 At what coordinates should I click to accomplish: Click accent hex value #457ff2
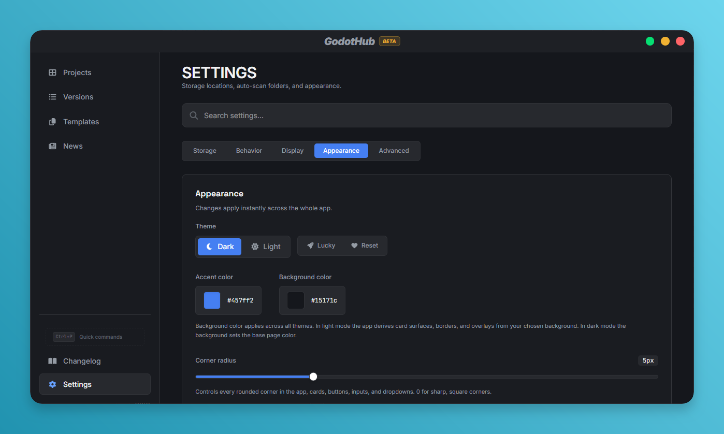[x=240, y=301]
